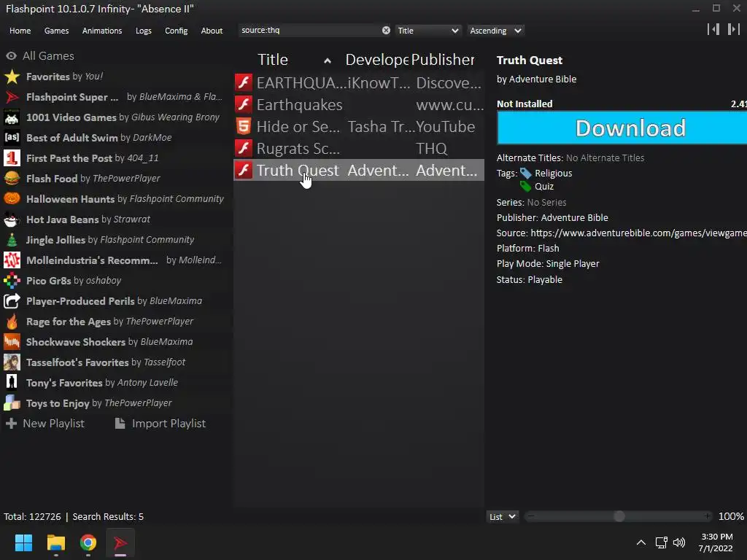This screenshot has height=560, width=747.
Task: Click the Flash icon beside Rugrats
Action: pos(244,148)
